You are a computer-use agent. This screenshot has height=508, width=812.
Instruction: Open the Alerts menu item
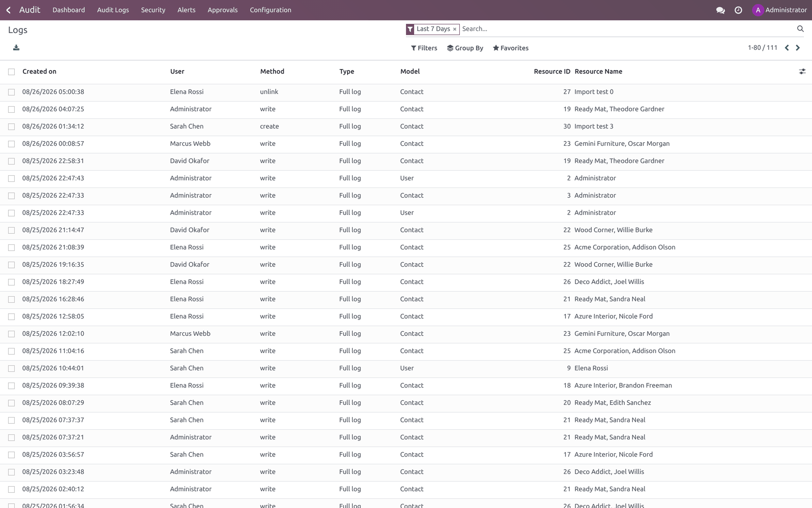click(186, 10)
